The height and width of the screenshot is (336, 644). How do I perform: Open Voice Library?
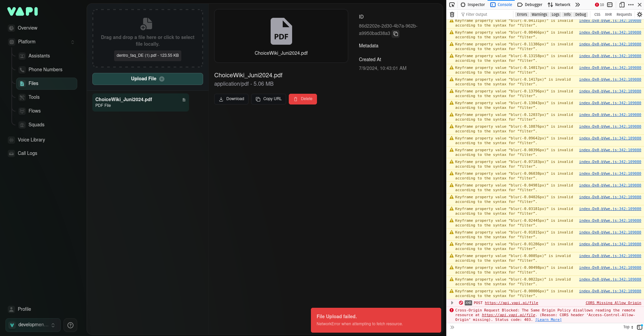(31, 140)
